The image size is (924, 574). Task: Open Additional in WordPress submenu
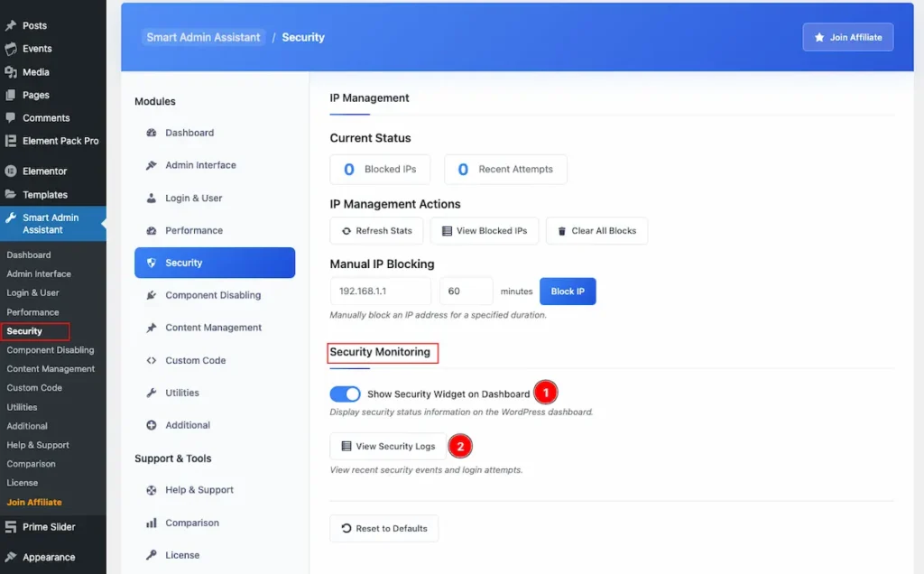coord(27,426)
